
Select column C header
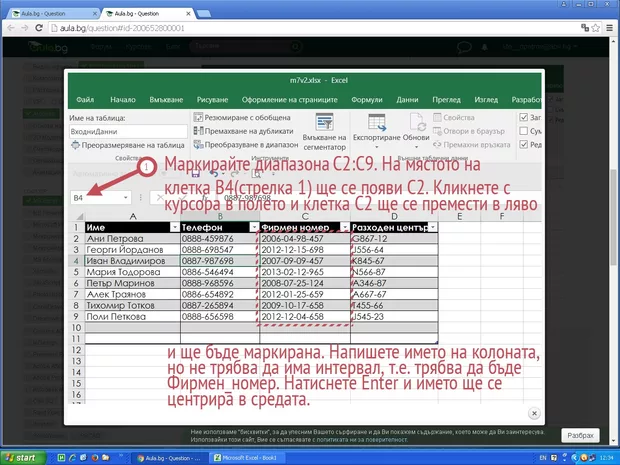[x=305, y=216]
